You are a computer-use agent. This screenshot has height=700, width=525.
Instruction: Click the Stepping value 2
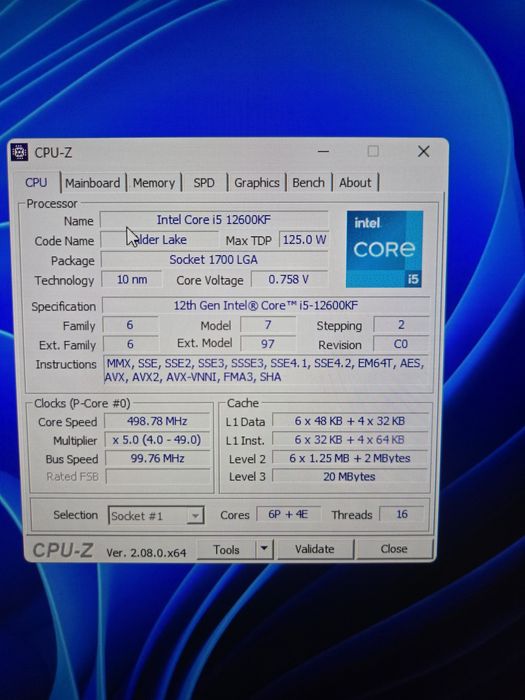click(401, 325)
